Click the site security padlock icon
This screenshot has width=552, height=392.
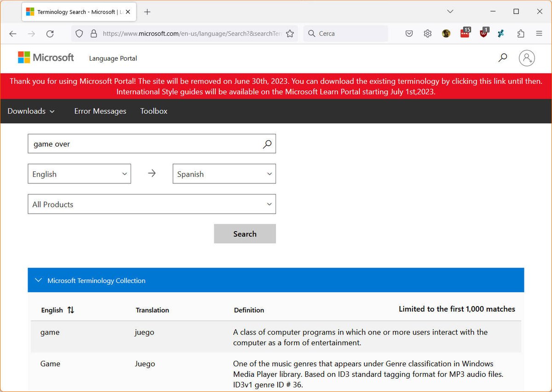click(x=94, y=34)
